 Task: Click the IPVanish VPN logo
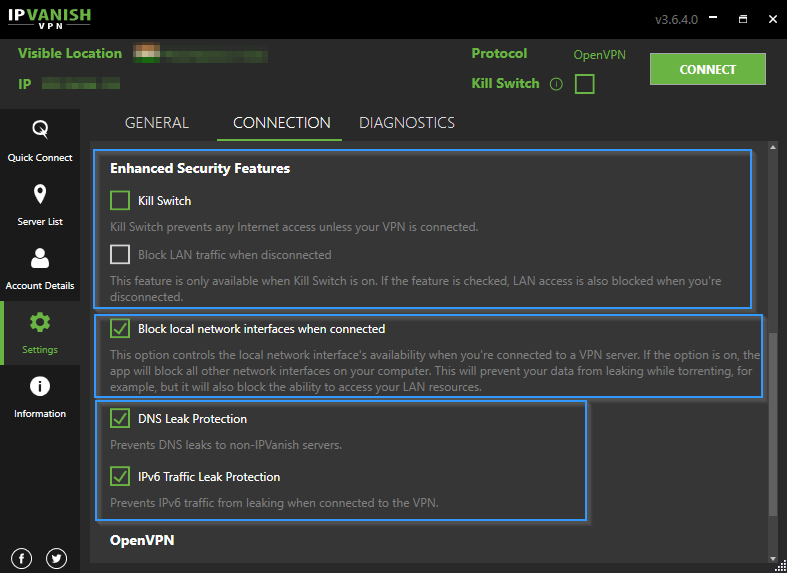pos(49,19)
